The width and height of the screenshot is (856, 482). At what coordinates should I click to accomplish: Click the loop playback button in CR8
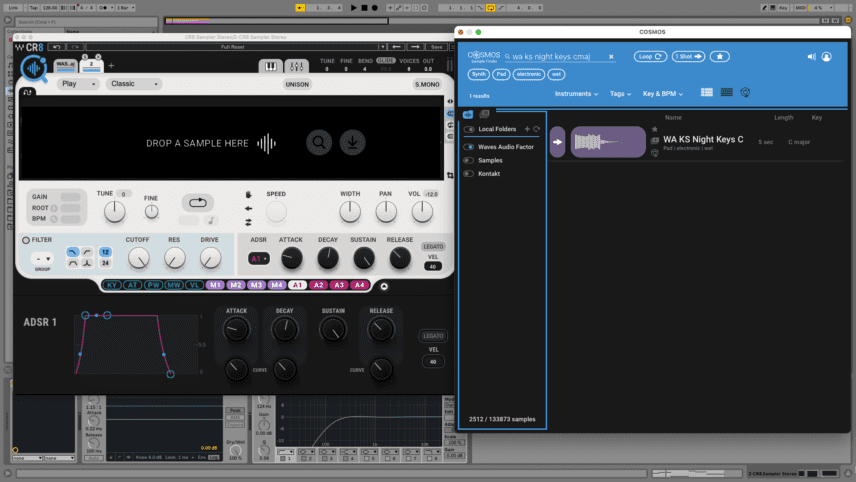[198, 203]
